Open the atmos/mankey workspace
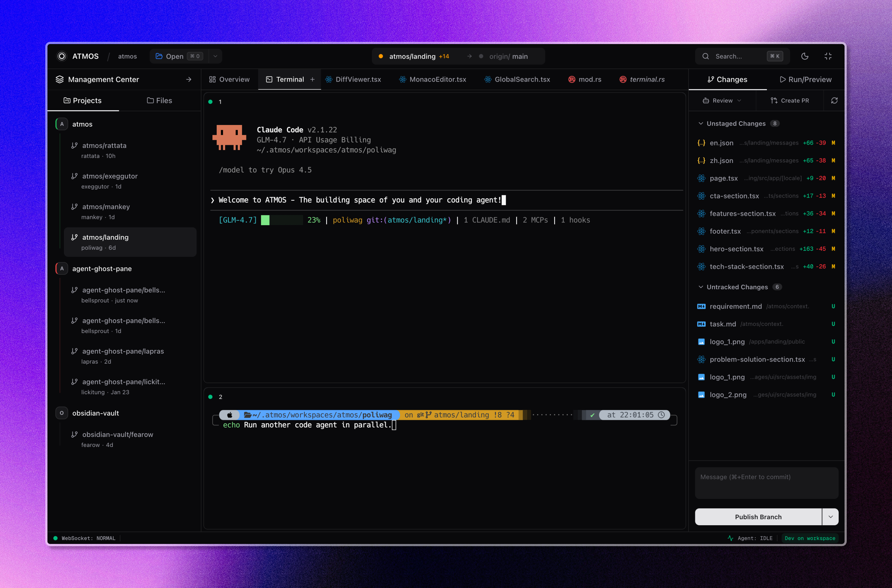This screenshot has height=588, width=892. (x=130, y=211)
